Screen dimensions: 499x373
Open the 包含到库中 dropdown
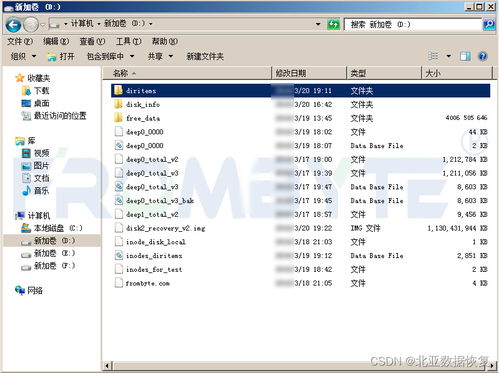[x=110, y=56]
